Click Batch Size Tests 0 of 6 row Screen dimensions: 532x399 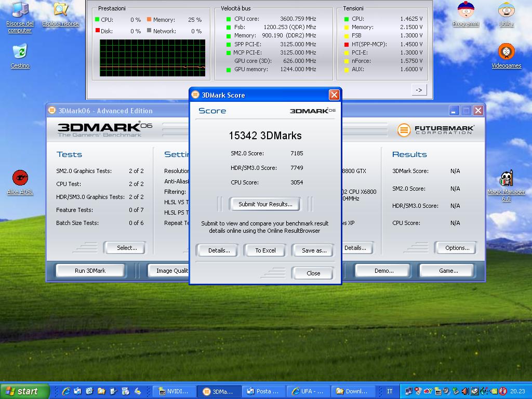[100, 223]
